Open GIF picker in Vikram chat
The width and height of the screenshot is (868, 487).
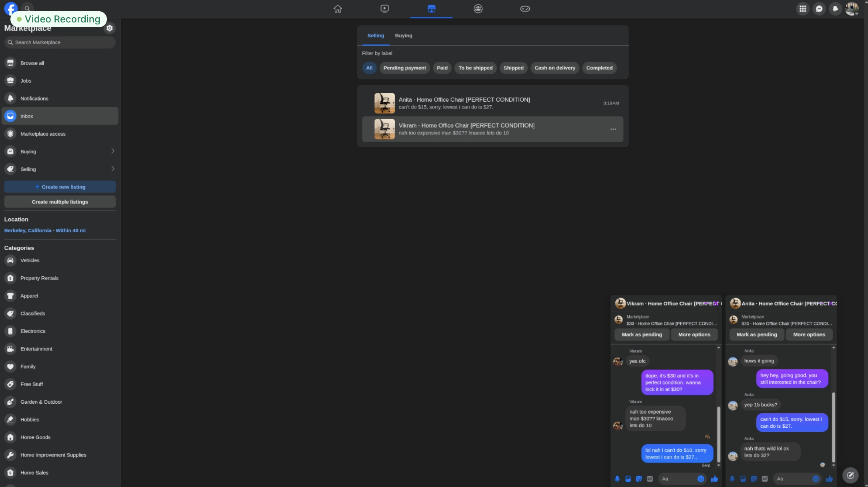point(650,479)
